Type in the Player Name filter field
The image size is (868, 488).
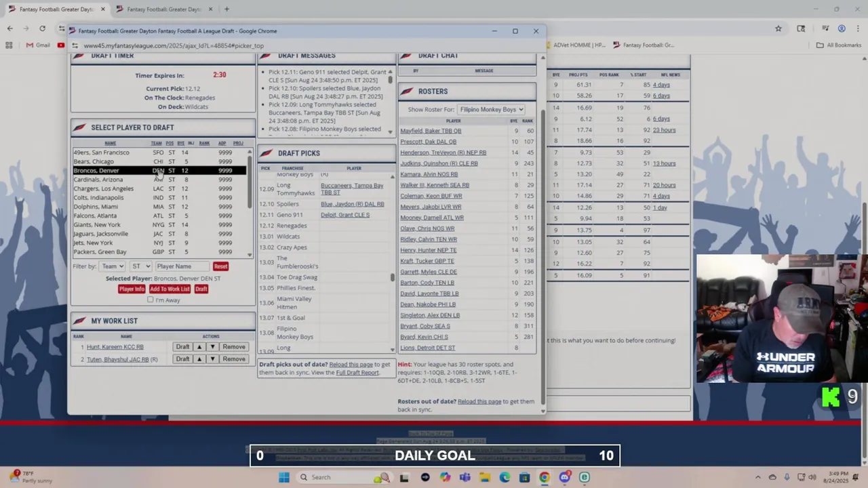click(x=182, y=266)
